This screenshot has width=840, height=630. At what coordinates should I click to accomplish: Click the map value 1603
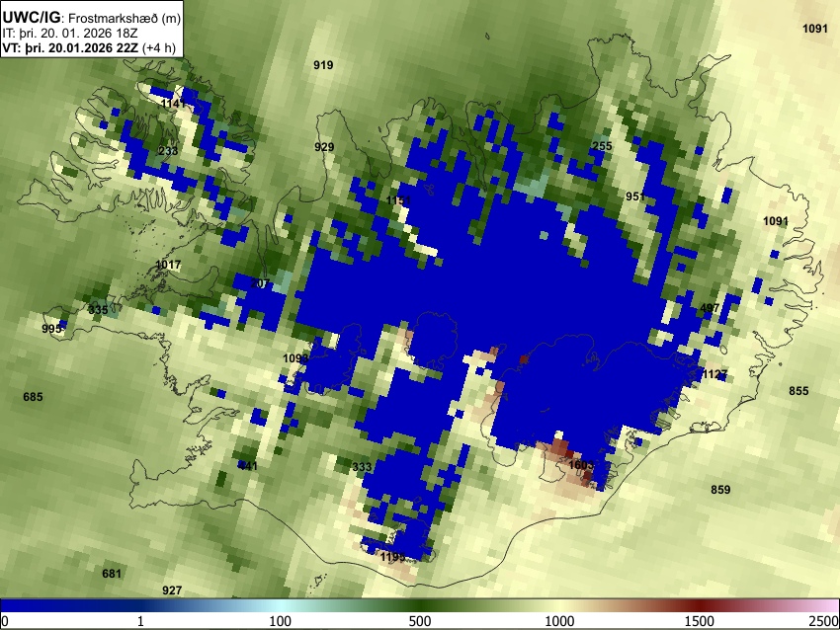point(581,465)
